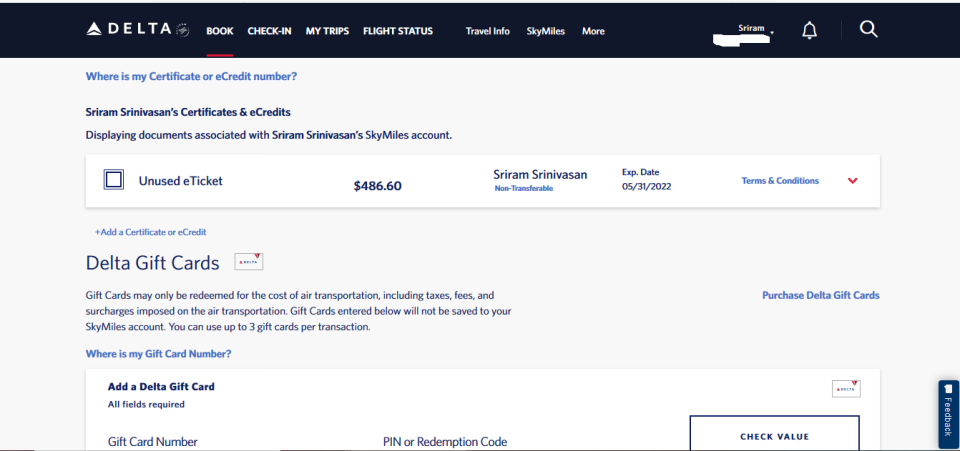Open the More menu
Screen dimensions: 960x451
point(593,31)
